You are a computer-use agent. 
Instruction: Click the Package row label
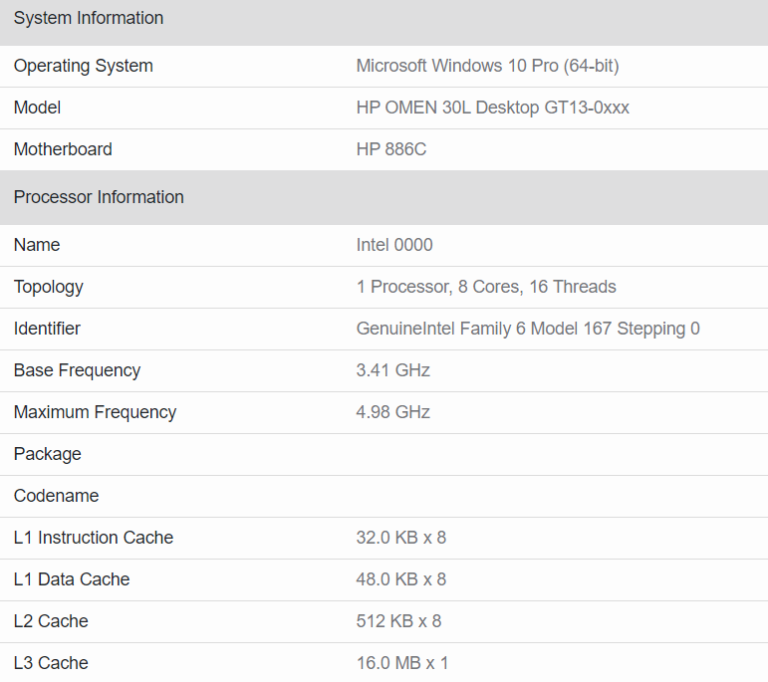point(47,454)
